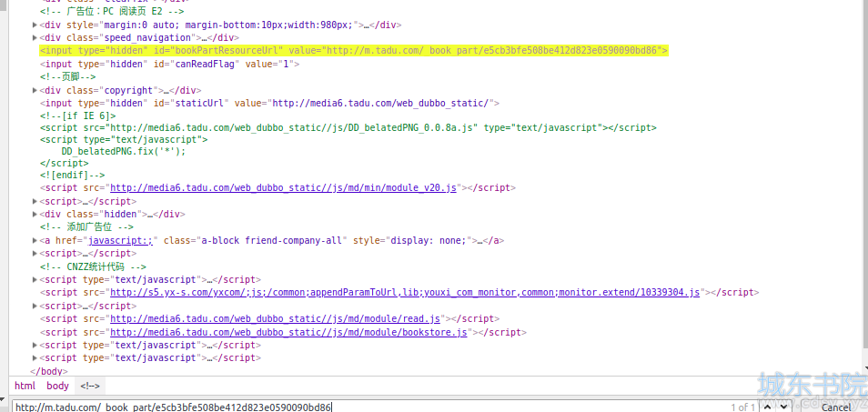
Task: Select the 广告位 PC 阅读页 E2 comment
Action: [112, 12]
